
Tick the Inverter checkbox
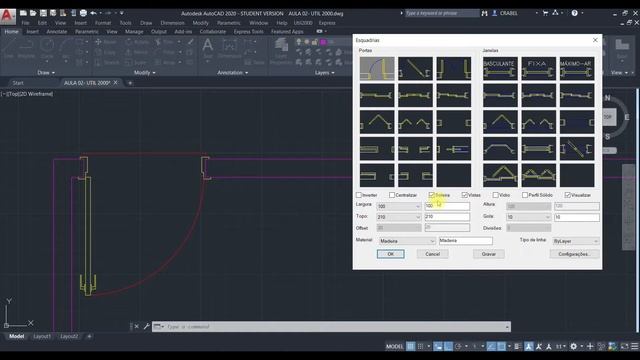point(359,195)
